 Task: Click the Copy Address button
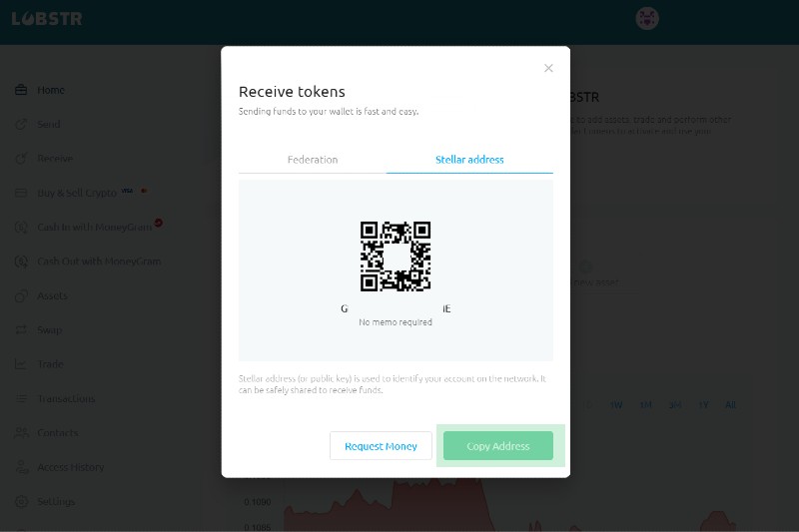498,446
